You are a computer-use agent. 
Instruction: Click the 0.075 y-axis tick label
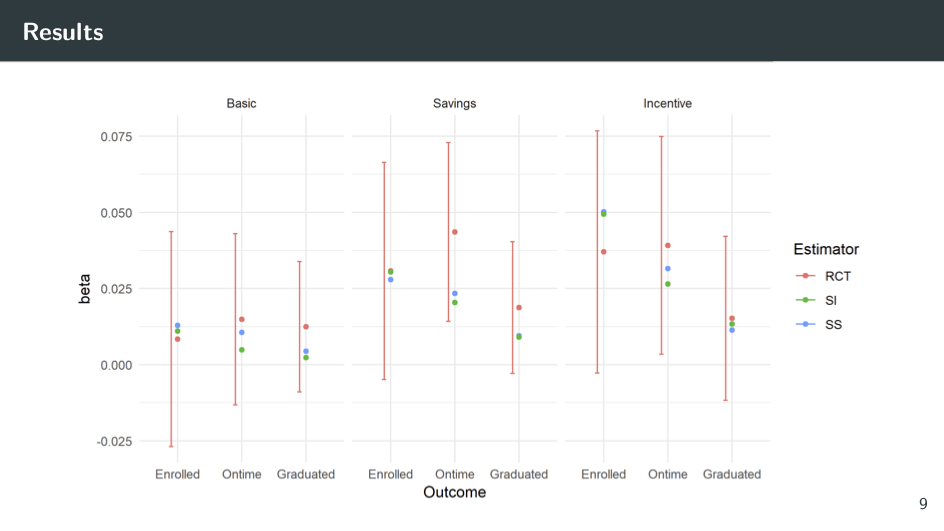pyautogui.click(x=116, y=137)
